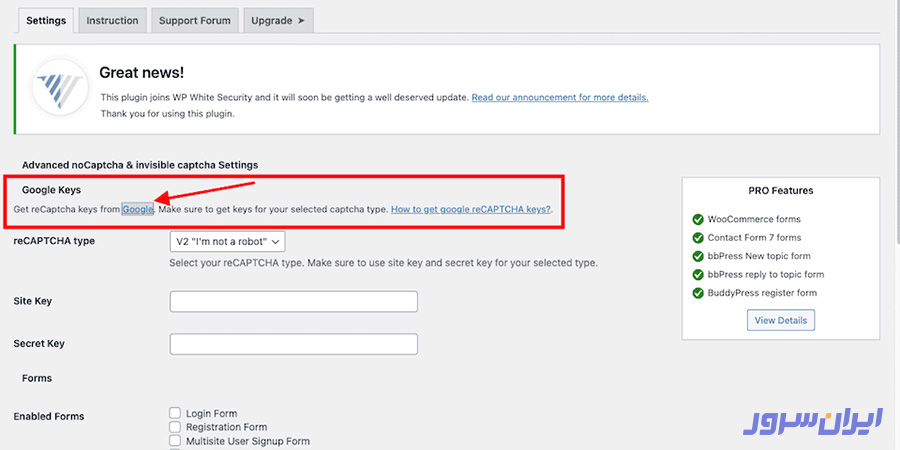Open the reCAPTCHA type dropdown
The image size is (900, 450).
point(228,241)
